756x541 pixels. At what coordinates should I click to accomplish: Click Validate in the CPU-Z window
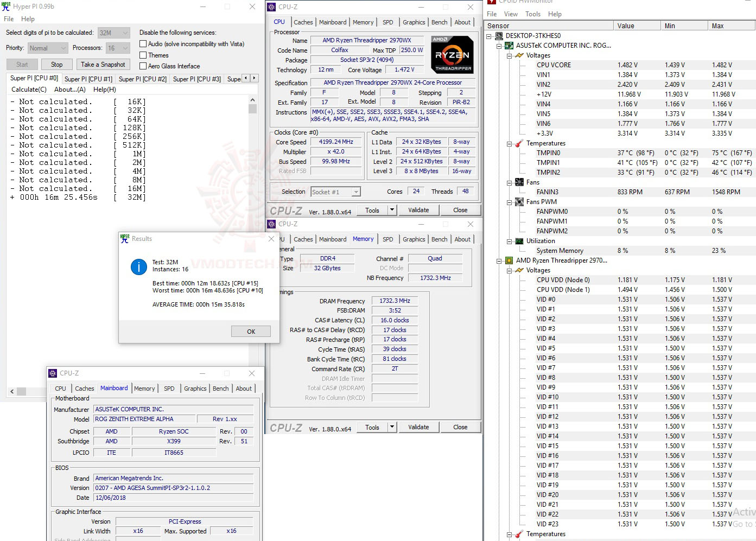click(418, 209)
